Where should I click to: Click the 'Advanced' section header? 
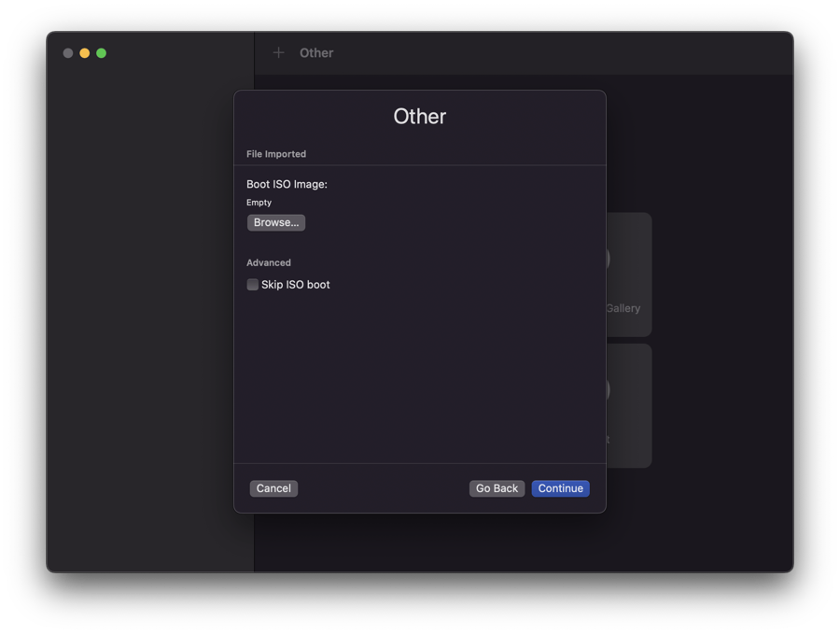(x=269, y=263)
